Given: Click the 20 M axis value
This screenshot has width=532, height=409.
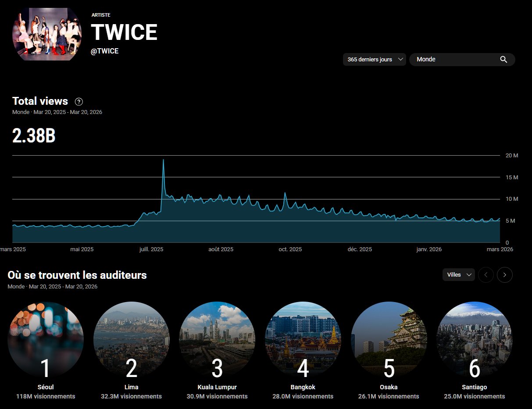Looking at the screenshot, I should 512,155.
